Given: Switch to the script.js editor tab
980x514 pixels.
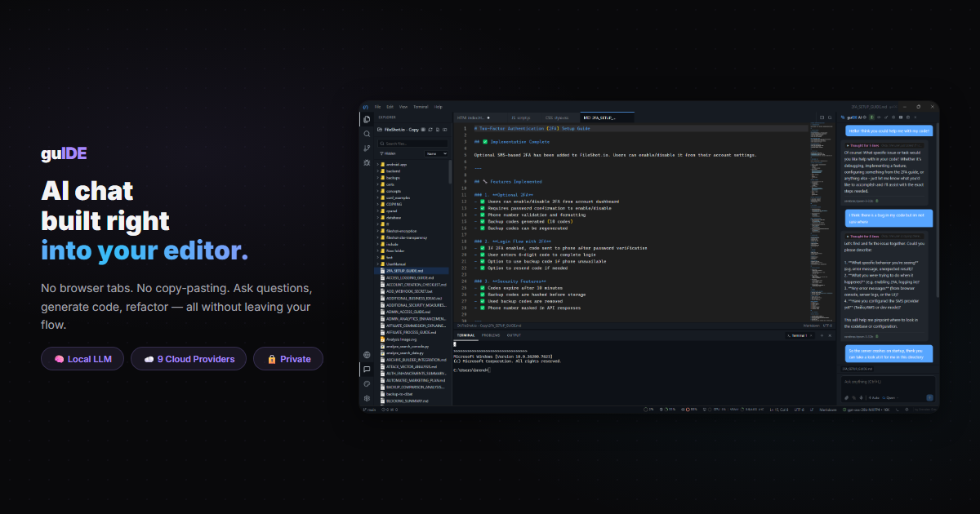Looking at the screenshot, I should point(524,117).
